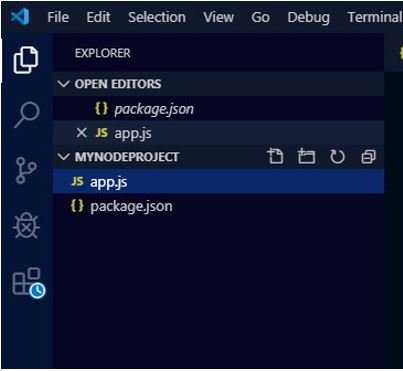Select app.js in MYNODEPROJECT file tree
Viewport: 403px width, 371px height.
(218, 181)
